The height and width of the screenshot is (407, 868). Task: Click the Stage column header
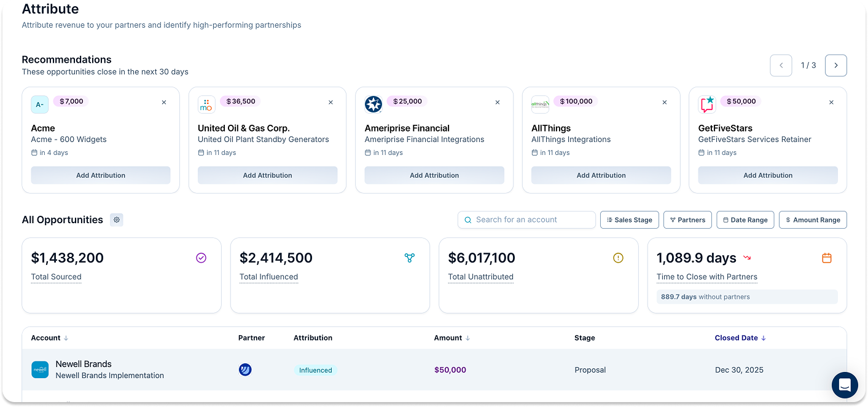[585, 338]
